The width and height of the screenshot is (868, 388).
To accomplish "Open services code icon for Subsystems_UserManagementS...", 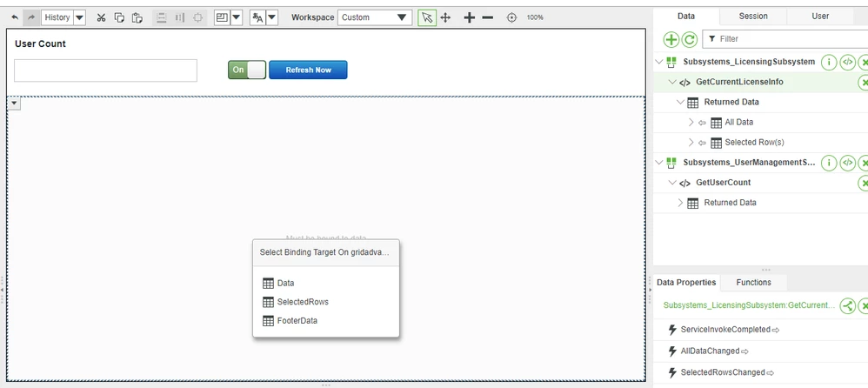I will click(847, 164).
